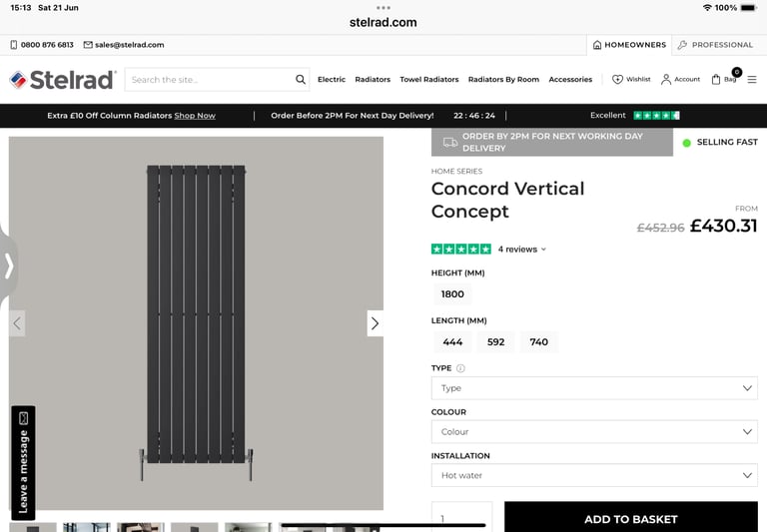Open the Radiators By Room menu

pyautogui.click(x=503, y=79)
